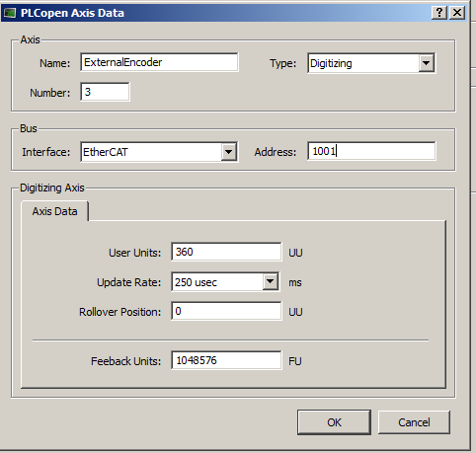Switch to the Axis Data tab

[54, 211]
